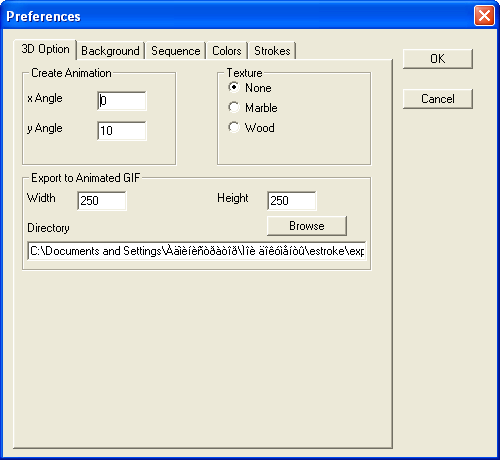The height and width of the screenshot is (460, 500).
Task: Select the Strokes tab
Action: (x=272, y=51)
